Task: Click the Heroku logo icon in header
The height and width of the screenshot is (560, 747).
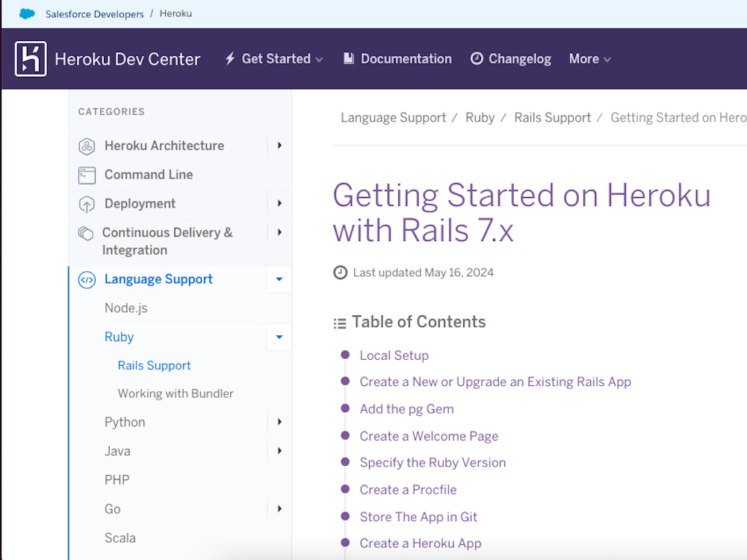Action: coord(31,59)
